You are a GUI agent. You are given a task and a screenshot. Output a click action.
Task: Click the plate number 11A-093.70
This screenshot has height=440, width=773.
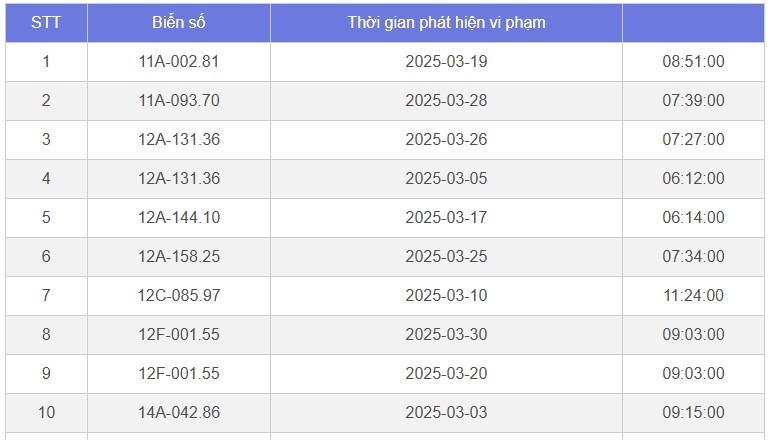[x=179, y=101]
